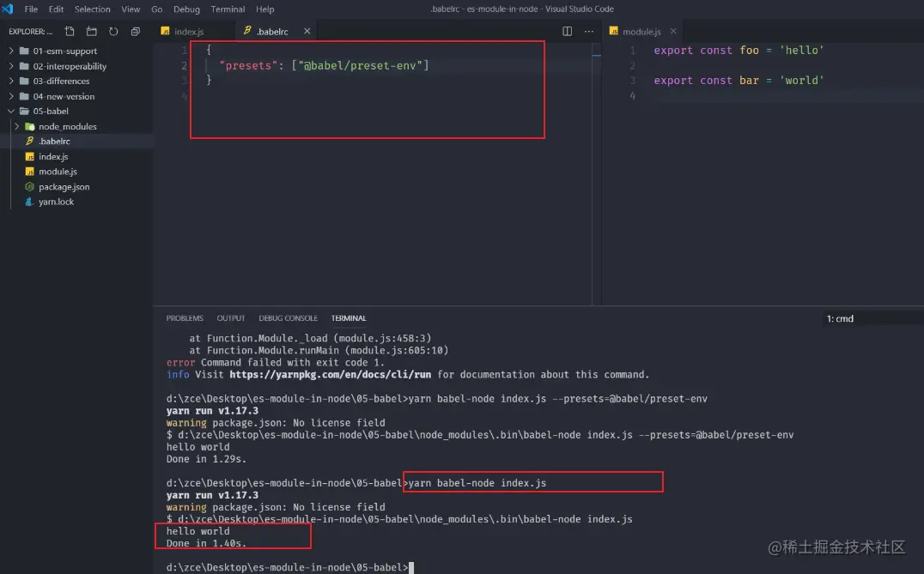Click 'yarn run v1.17.3' line after the --presets command

tap(212, 410)
